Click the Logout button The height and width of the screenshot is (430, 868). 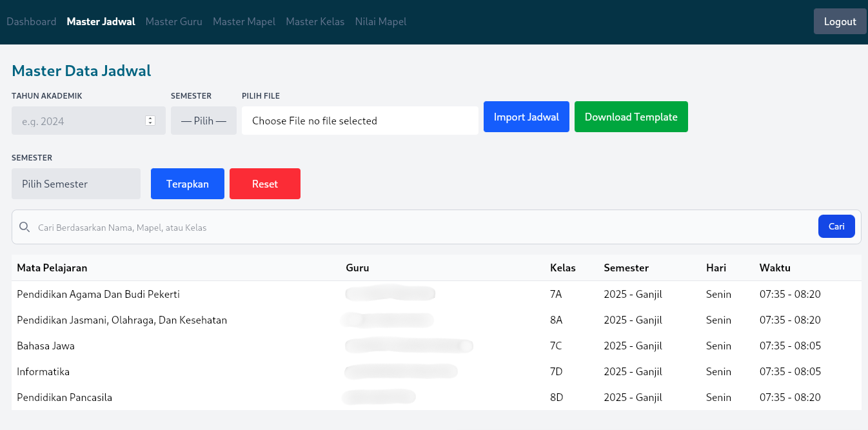(x=840, y=21)
